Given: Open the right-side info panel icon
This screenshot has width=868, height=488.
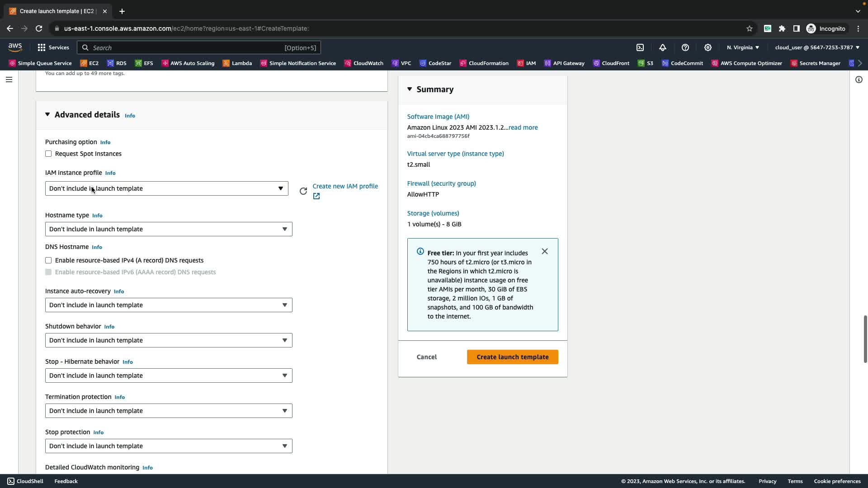Looking at the screenshot, I should (x=859, y=80).
